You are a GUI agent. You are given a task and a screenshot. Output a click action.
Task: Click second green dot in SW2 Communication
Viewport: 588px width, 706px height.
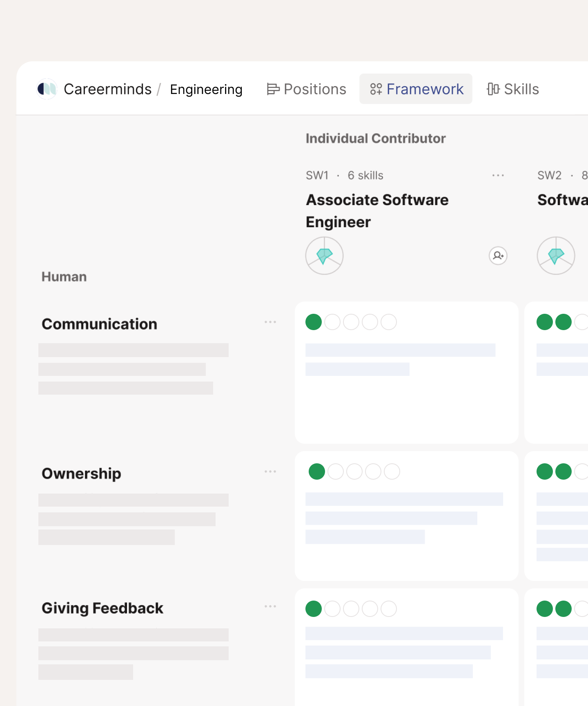pyautogui.click(x=563, y=322)
